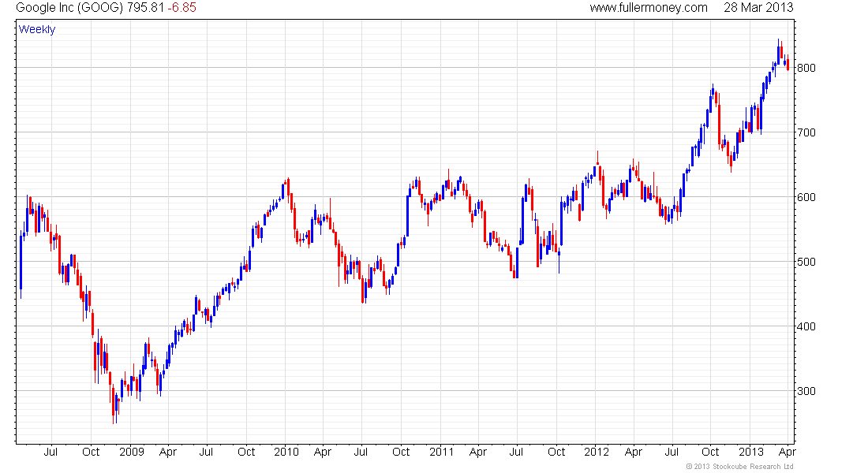This screenshot has width=868, height=473.
Task: Open the www.fullermoney.com link text
Action: 648,8
